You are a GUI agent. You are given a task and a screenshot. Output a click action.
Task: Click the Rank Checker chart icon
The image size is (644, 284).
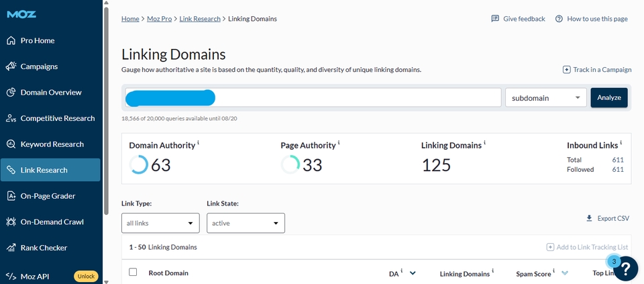(11, 248)
